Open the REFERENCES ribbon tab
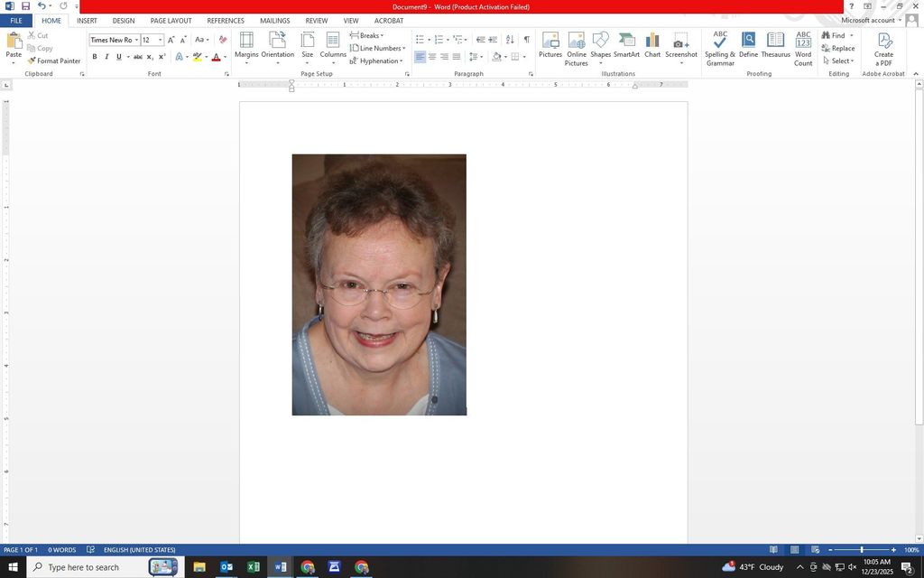Screen dimensions: 924x578 226,21
